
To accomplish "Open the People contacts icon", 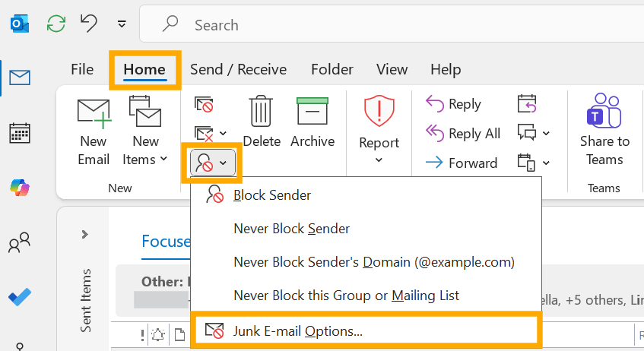I will pyautogui.click(x=19, y=242).
